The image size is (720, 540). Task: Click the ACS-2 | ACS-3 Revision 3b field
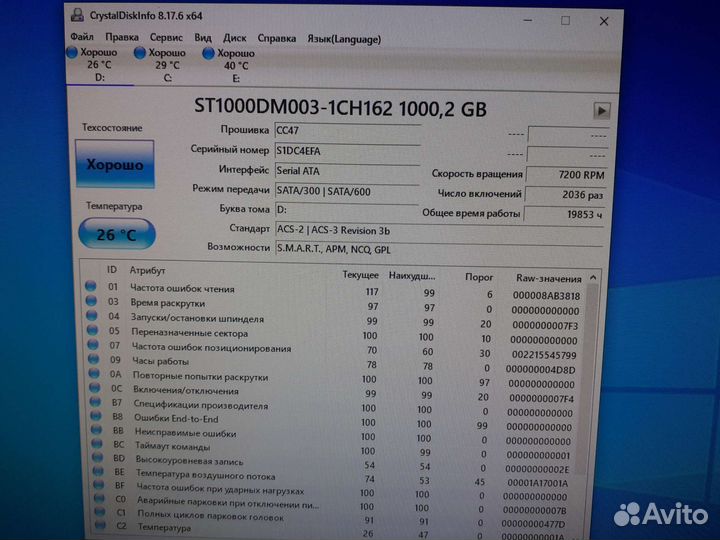[x=439, y=230]
